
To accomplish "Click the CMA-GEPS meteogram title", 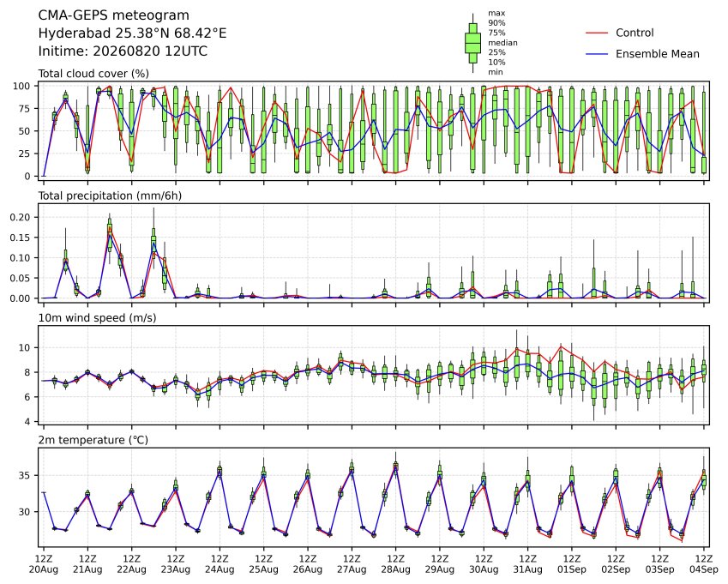I will pyautogui.click(x=114, y=15).
